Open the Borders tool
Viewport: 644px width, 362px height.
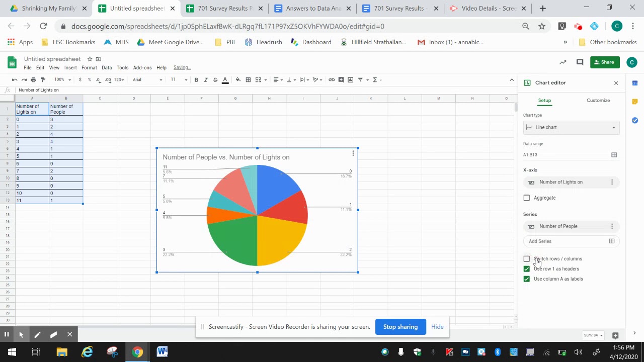pos(248,79)
